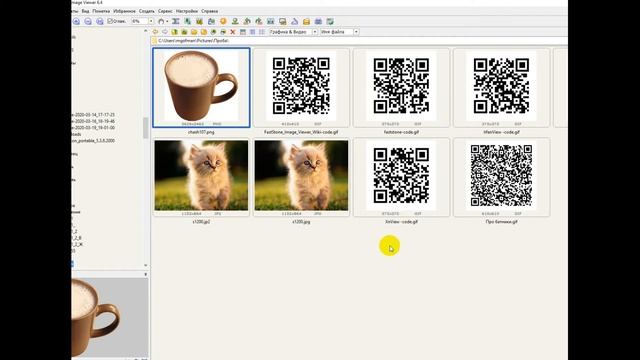
Task: Click the blue triangle ruler toolbar icon
Action: tap(294, 21)
